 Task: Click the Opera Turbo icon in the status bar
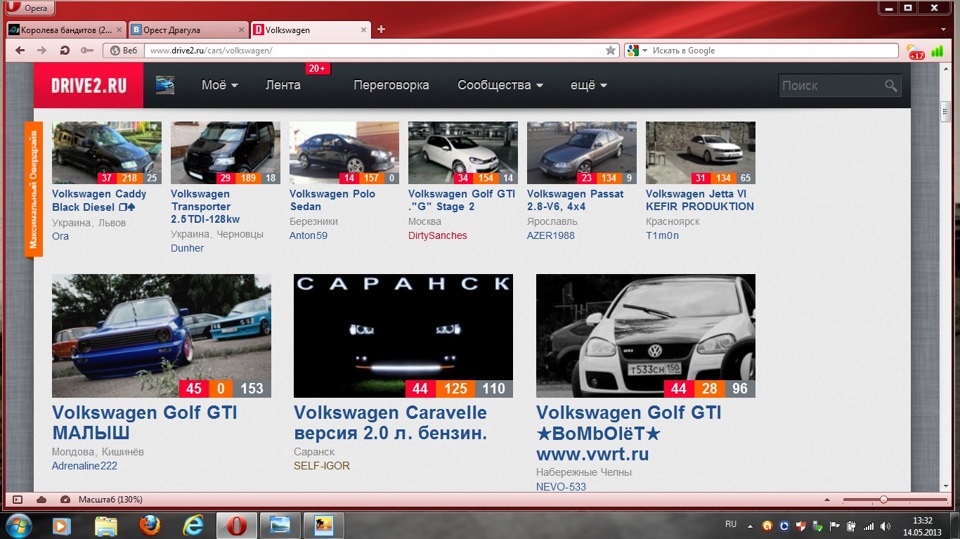click(65, 500)
